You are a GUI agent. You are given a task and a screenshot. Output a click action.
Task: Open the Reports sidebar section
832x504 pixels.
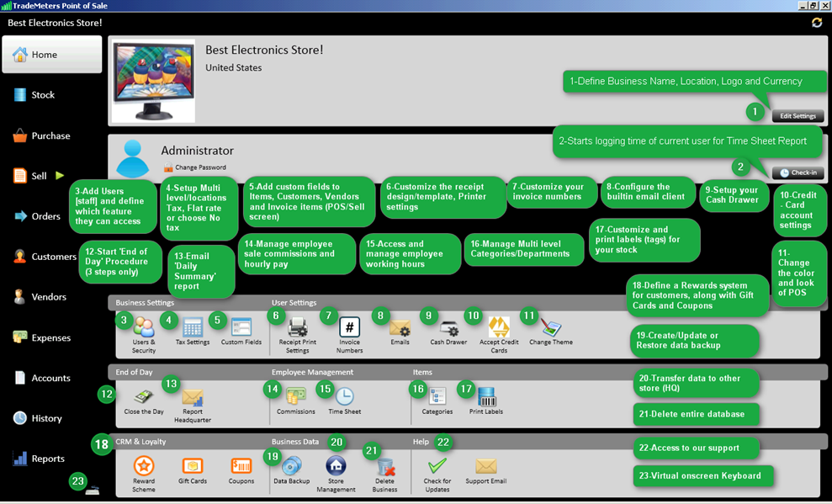[x=47, y=459]
